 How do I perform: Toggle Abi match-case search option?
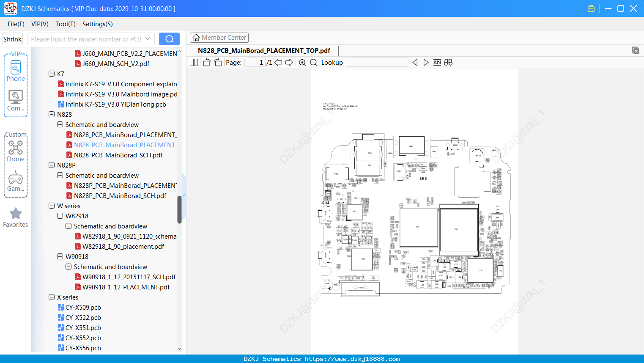point(437,63)
